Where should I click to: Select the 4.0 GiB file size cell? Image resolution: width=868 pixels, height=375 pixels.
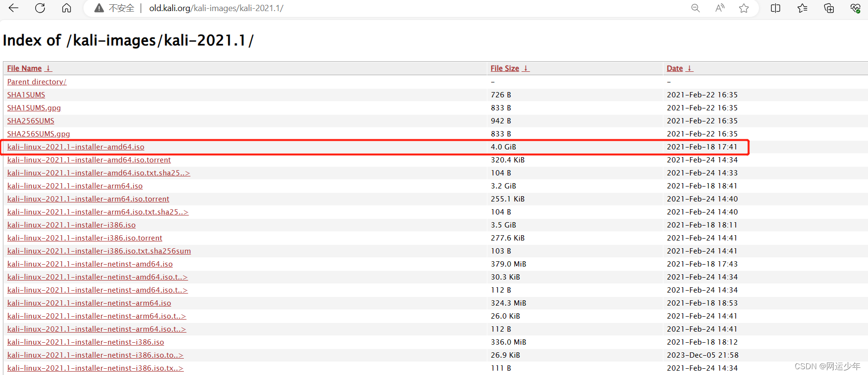503,147
